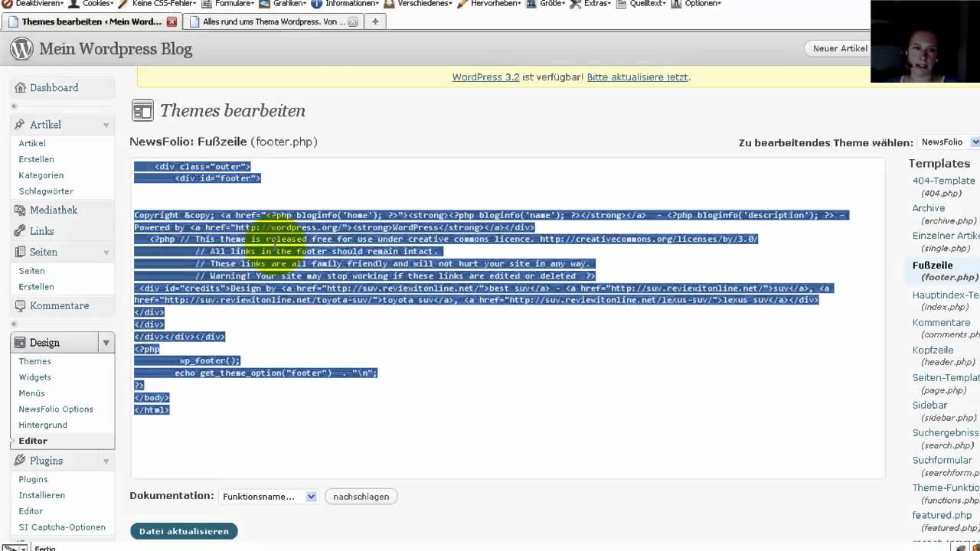
Task: Open the Funktionsname documentation dropdown
Action: [268, 497]
